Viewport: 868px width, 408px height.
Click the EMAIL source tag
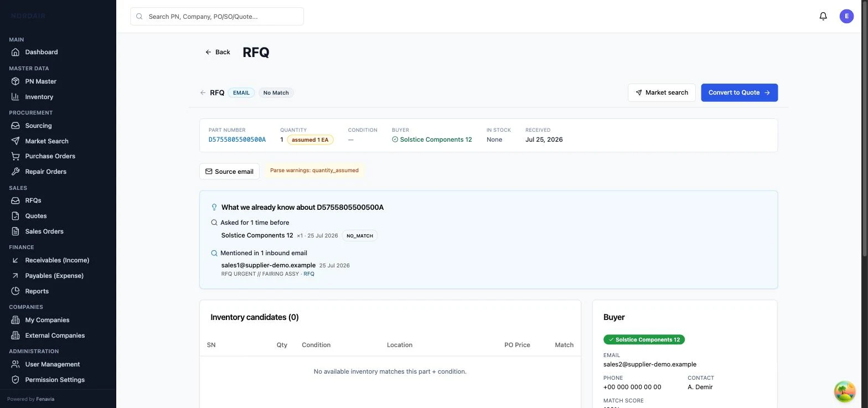click(241, 93)
